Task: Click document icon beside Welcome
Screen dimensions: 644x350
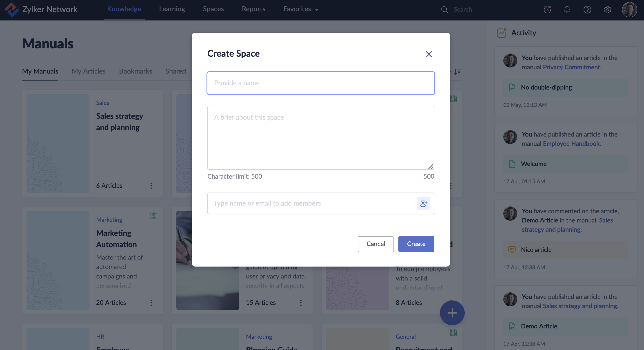Action: coord(512,164)
